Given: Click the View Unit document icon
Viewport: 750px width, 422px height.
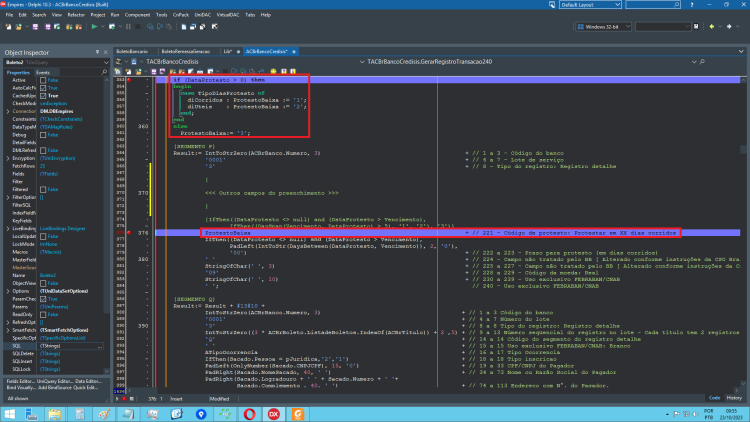Looking at the screenshot, I should (x=184, y=27).
